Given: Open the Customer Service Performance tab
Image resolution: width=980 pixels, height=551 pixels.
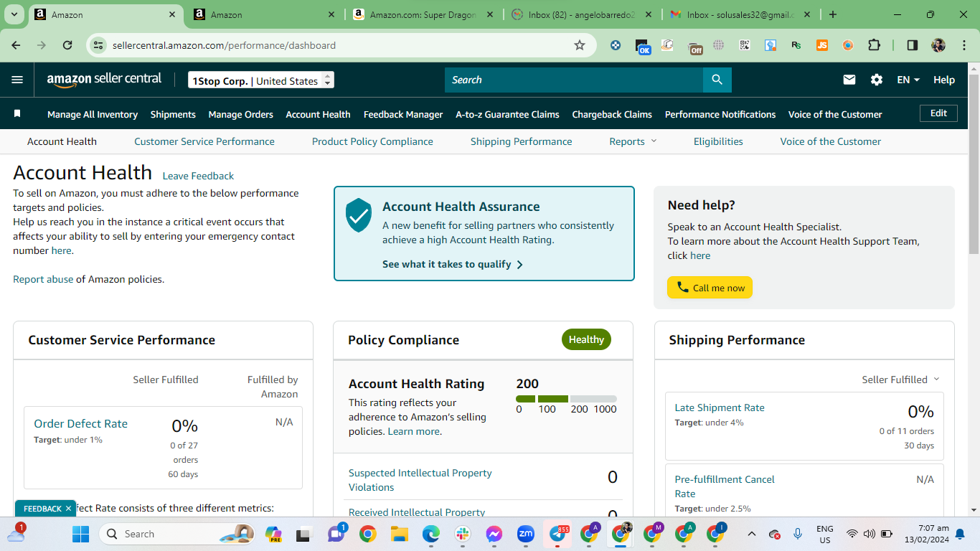Looking at the screenshot, I should click(x=204, y=141).
